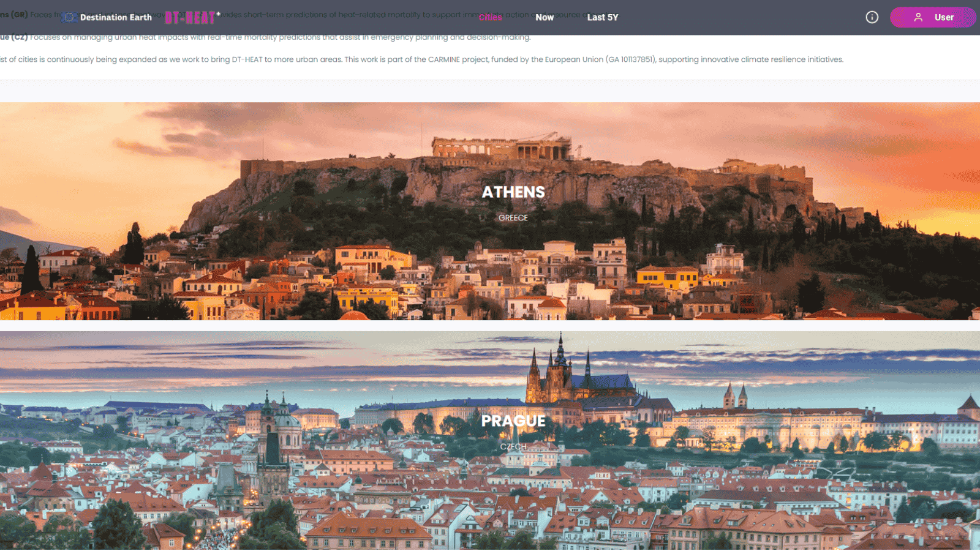
Task: Click the CZECH country label
Action: (x=513, y=447)
